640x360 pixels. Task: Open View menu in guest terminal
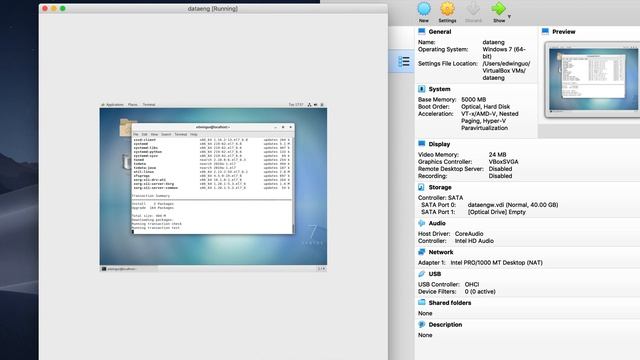154,134
